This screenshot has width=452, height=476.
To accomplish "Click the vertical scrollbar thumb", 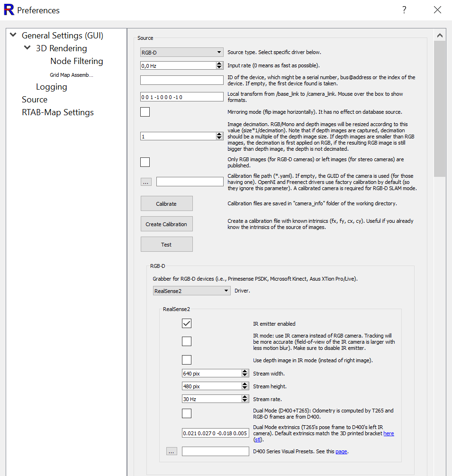I will (x=440, y=109).
